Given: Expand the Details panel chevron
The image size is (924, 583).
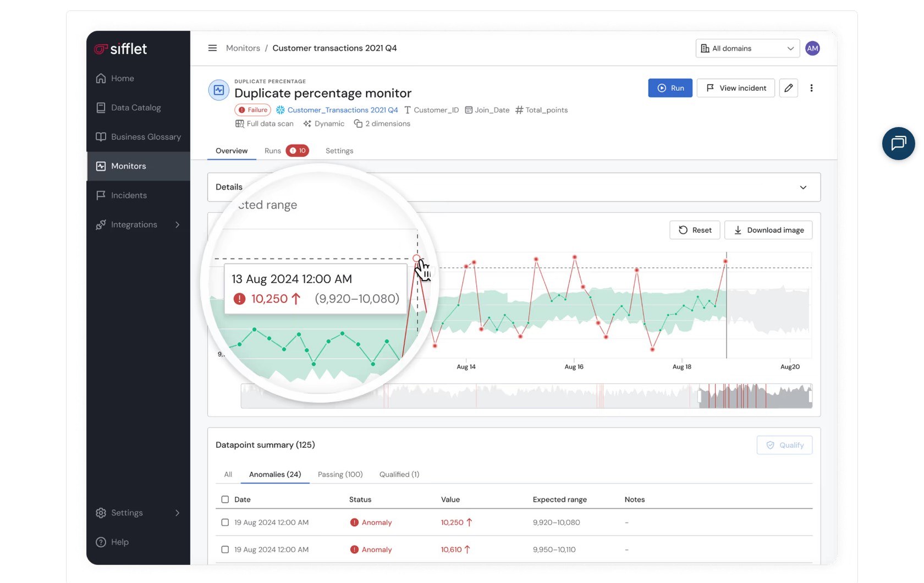Looking at the screenshot, I should click(x=803, y=188).
